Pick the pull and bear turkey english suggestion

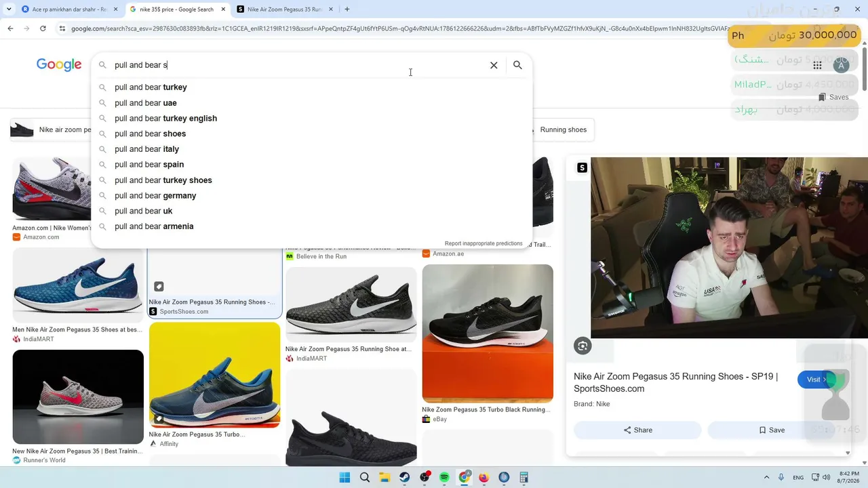point(312,119)
